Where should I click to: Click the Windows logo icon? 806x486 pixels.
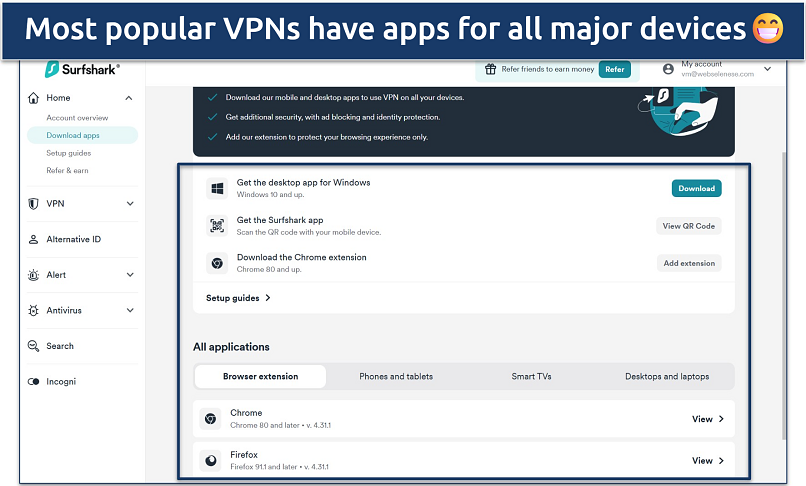(216, 188)
